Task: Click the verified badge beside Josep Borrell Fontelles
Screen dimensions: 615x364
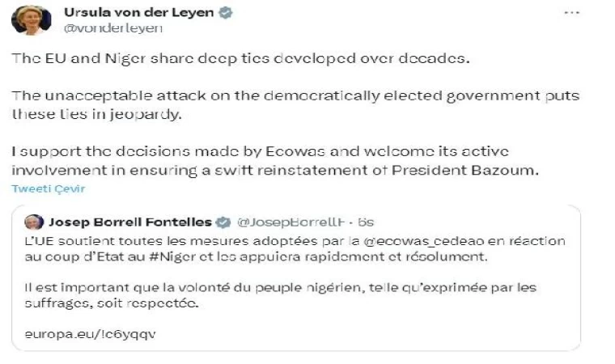Action: [x=223, y=222]
